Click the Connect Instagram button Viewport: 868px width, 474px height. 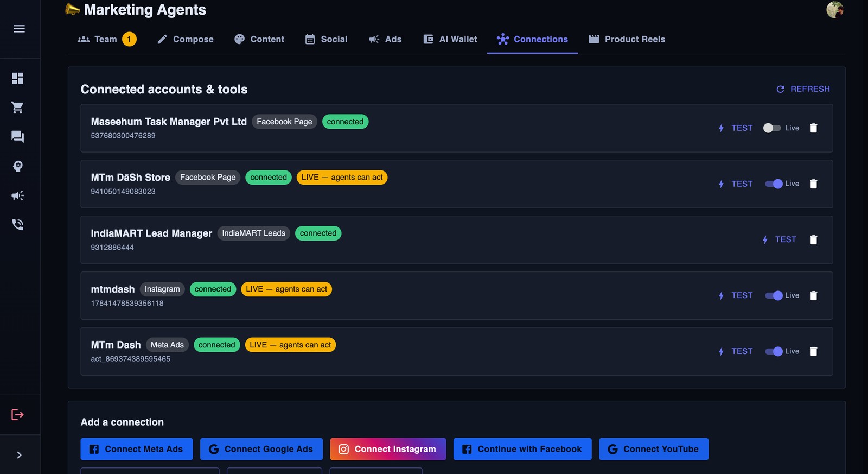[x=388, y=450]
